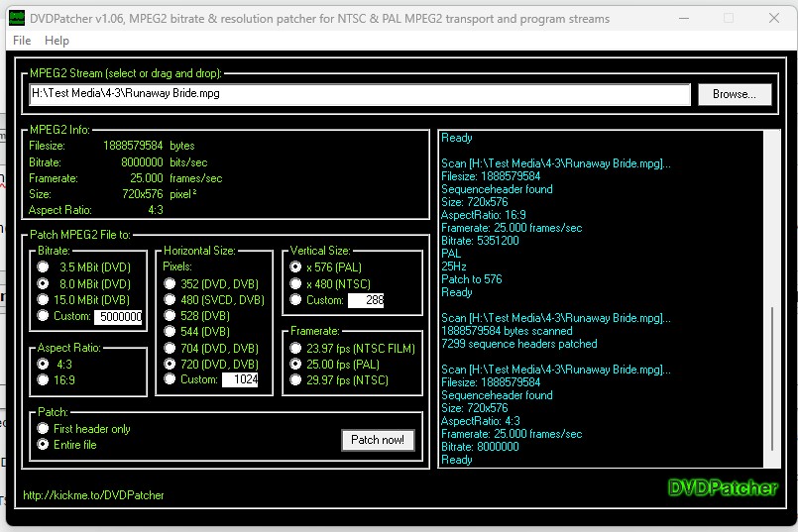Click the green DVDPatcher logo
The height and width of the screenshot is (532, 798).
pyautogui.click(x=725, y=487)
